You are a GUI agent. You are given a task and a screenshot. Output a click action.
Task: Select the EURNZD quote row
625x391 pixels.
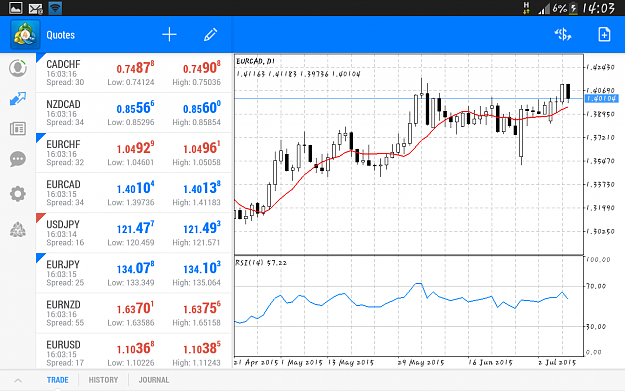(134, 313)
